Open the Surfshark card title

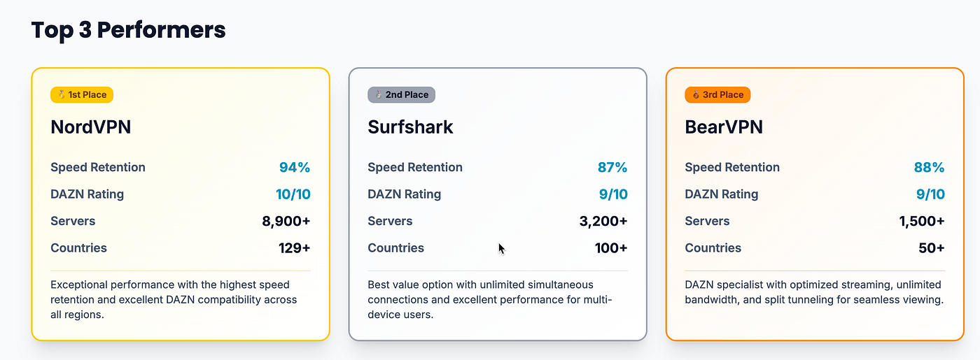pyautogui.click(x=411, y=127)
